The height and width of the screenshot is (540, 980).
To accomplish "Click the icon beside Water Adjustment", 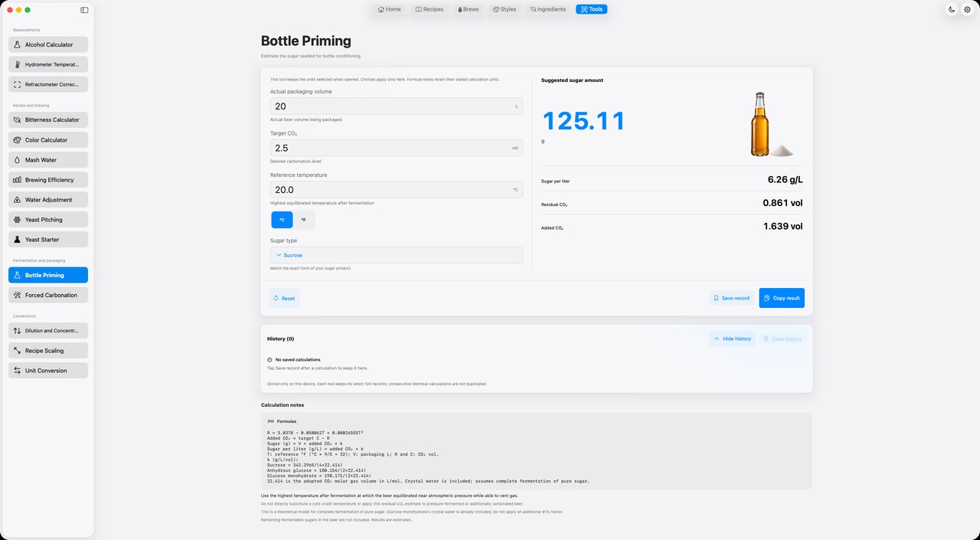I will (x=18, y=200).
